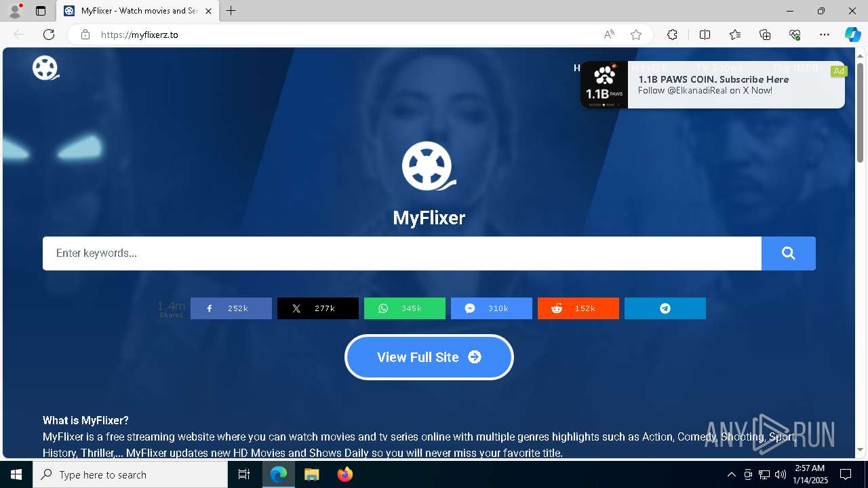
Task: Open Task View on the taskbar
Action: pos(244,474)
